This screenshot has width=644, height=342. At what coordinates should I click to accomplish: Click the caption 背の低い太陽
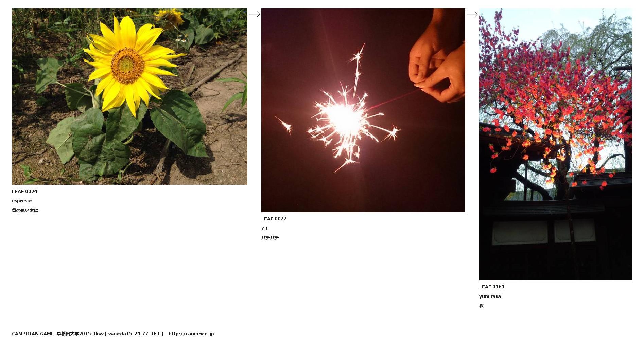tap(25, 211)
